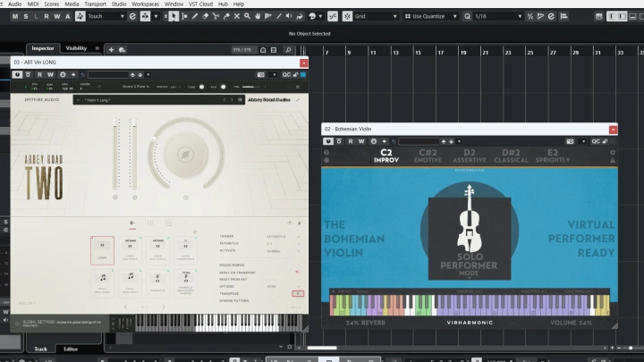Screen dimensions: 644x362
Task: Open the Grid snap type dropdown
Action: tap(377, 16)
